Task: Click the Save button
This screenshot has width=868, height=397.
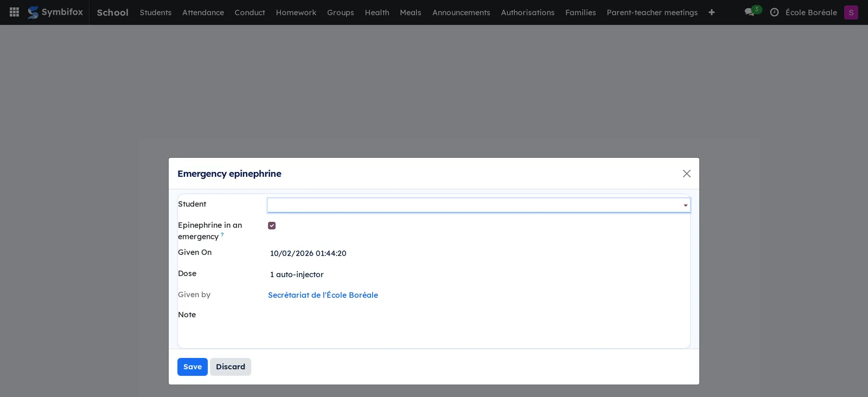Action: click(193, 367)
